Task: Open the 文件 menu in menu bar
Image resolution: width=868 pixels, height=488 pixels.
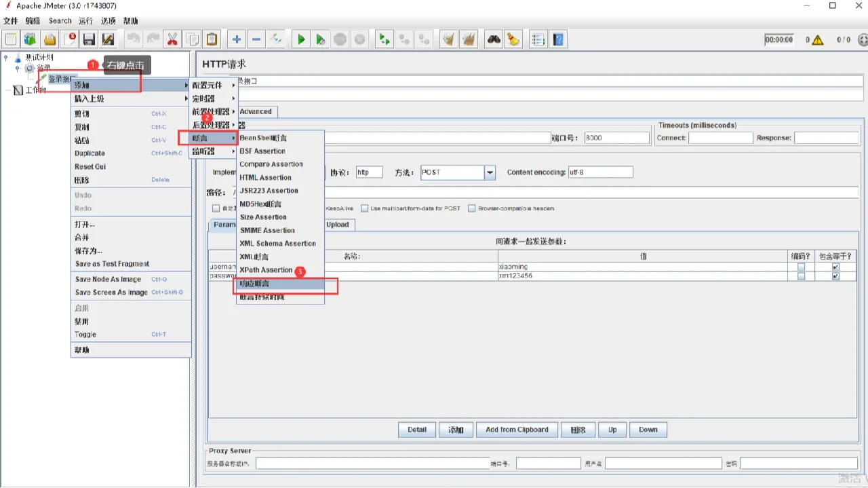Action: pos(10,21)
